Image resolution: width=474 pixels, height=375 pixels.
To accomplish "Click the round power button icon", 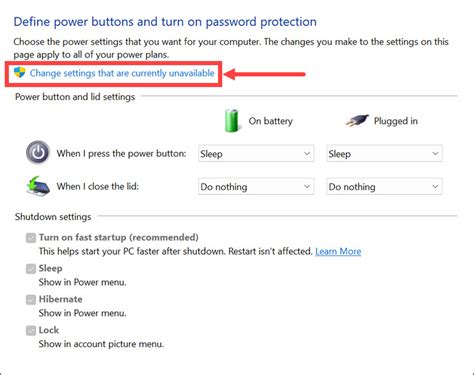I will (38, 153).
